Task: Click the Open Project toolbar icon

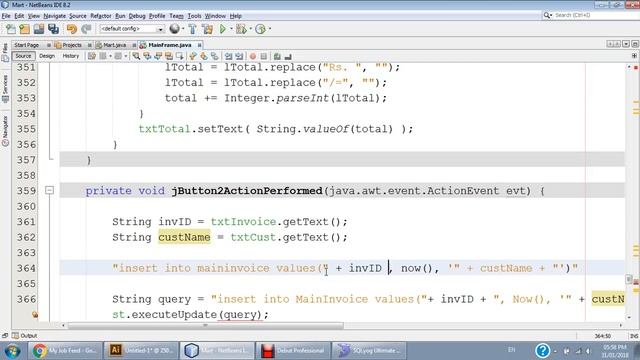Action: point(39,29)
